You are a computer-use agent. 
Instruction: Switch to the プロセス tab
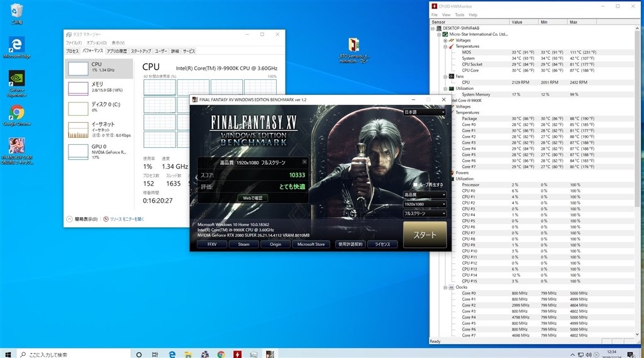pyautogui.click(x=72, y=51)
